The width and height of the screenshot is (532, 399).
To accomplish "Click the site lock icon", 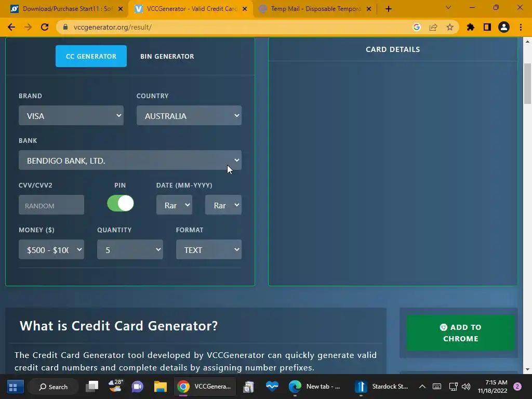I will pyautogui.click(x=66, y=27).
